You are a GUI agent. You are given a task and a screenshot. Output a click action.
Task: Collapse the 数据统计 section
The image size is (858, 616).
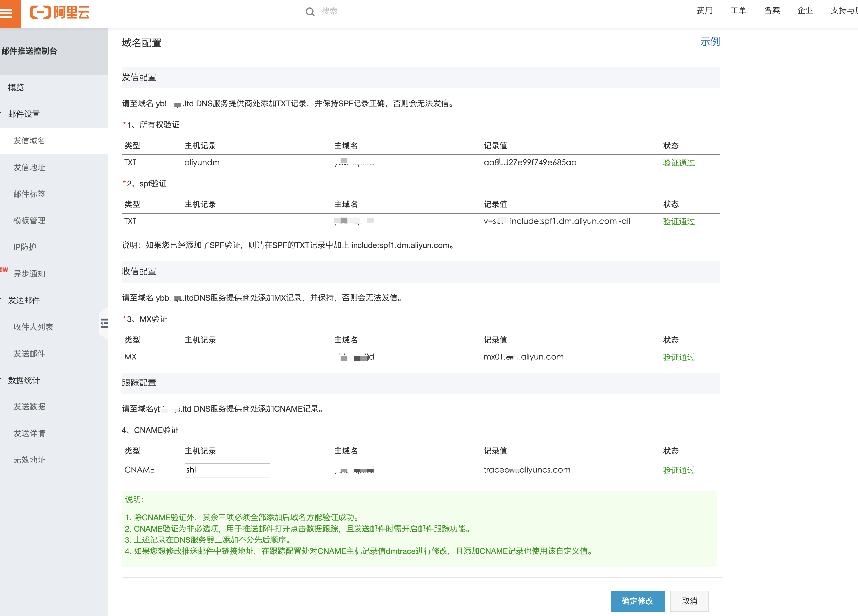24,380
